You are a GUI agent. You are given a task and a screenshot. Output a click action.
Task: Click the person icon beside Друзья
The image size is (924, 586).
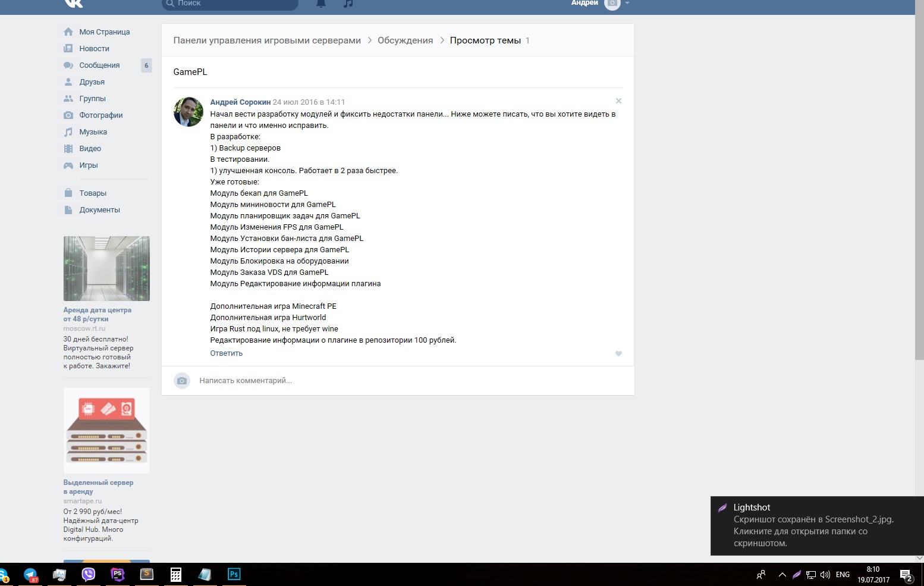click(68, 82)
